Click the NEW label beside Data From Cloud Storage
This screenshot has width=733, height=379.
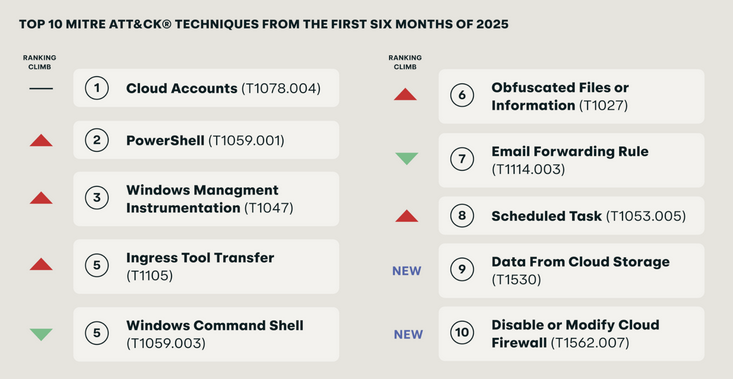[x=407, y=271]
